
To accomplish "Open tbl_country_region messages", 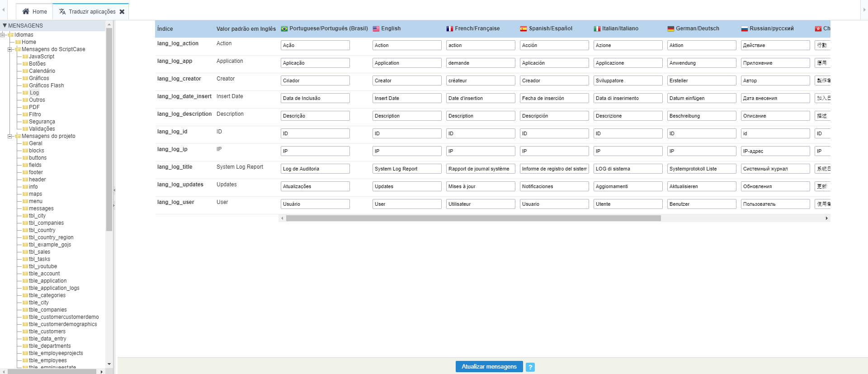I will click(51, 237).
